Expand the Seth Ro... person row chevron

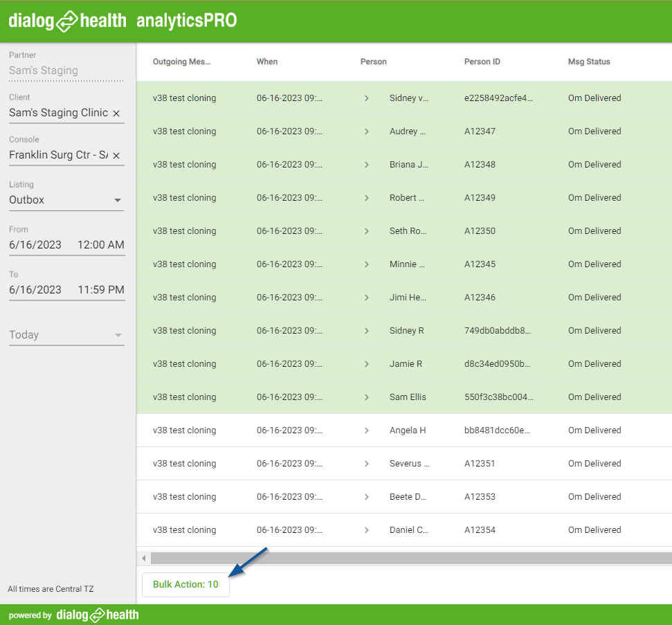(x=366, y=231)
